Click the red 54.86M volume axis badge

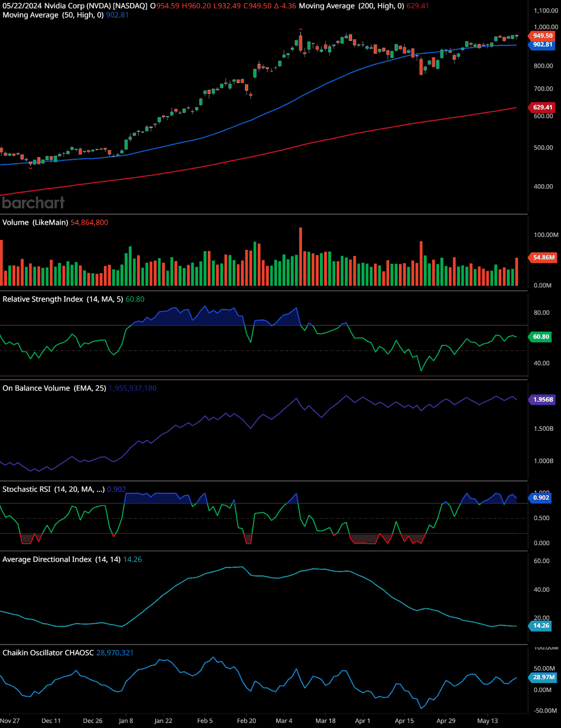click(543, 258)
